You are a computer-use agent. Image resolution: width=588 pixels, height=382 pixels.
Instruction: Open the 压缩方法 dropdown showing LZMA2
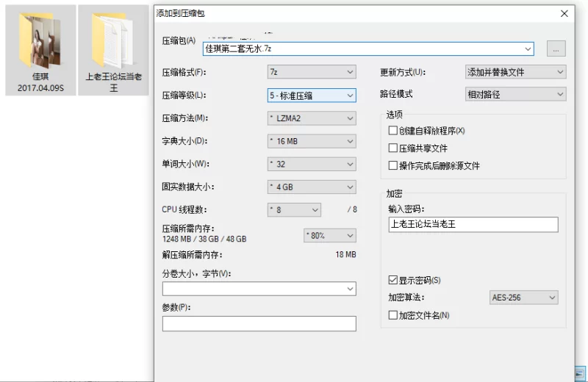[312, 118]
